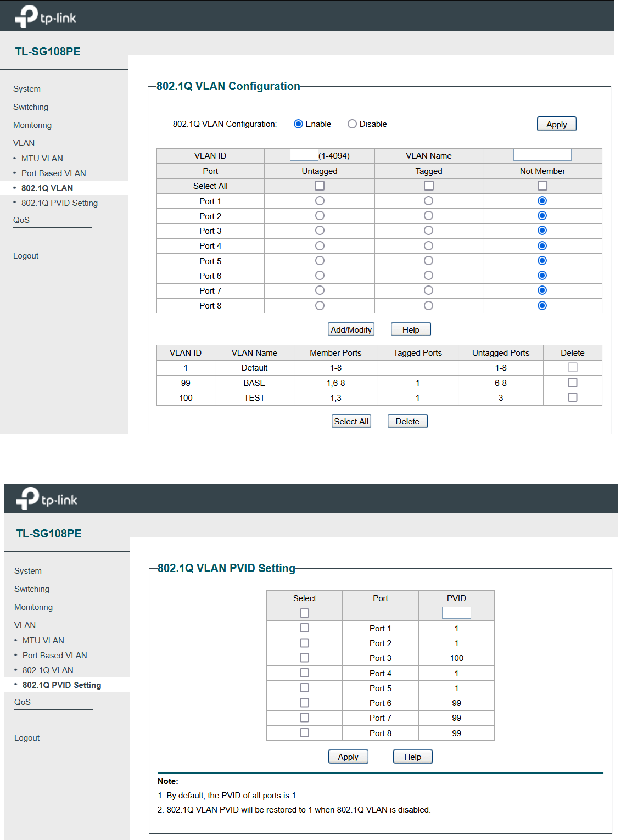Tick Select checkbox for Port 2 PVID row
The width and height of the screenshot is (621, 840).
[305, 643]
